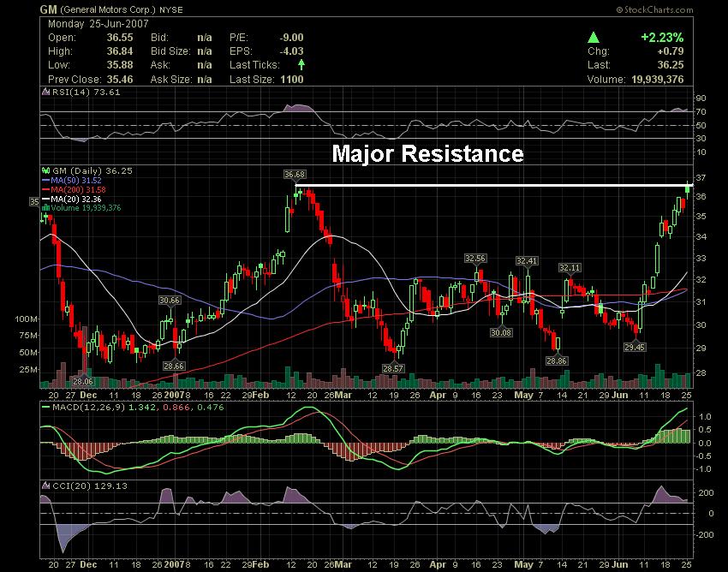Click the header Volume 19,939,376 value
The image size is (728, 572).
click(658, 80)
